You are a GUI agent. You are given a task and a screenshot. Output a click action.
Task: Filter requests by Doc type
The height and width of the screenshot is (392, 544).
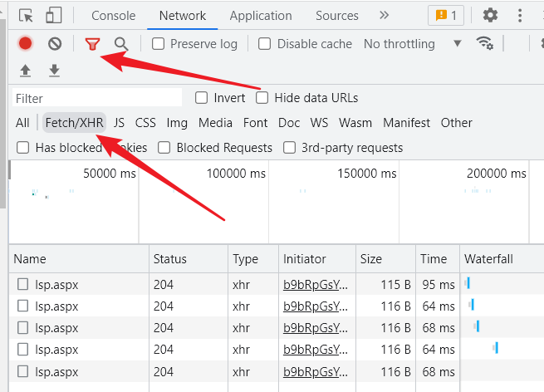pos(289,123)
